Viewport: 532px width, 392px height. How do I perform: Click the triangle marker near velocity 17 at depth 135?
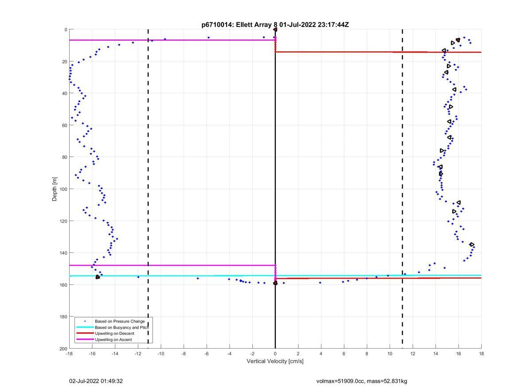[472, 245]
